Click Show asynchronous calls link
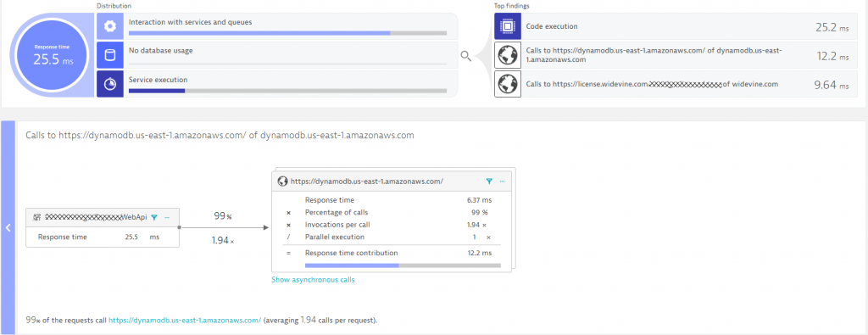Image resolution: width=868 pixels, height=335 pixels. tap(313, 280)
